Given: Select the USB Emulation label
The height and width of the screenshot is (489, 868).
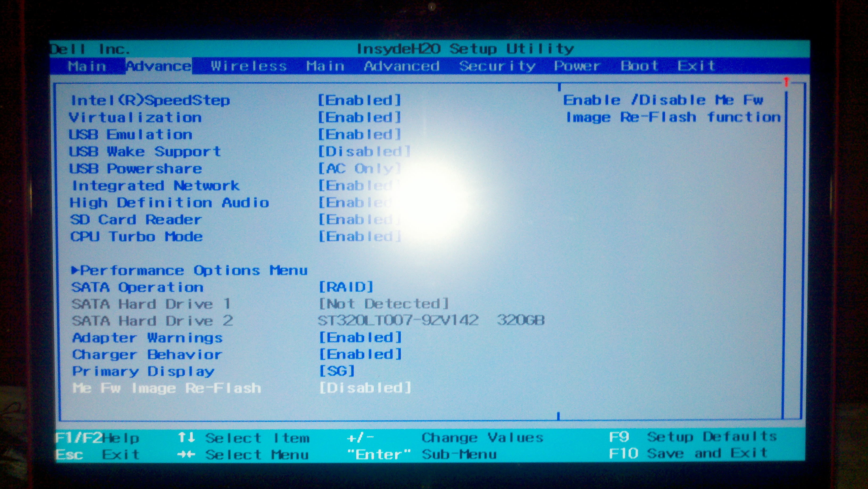Looking at the screenshot, I should click(x=131, y=135).
